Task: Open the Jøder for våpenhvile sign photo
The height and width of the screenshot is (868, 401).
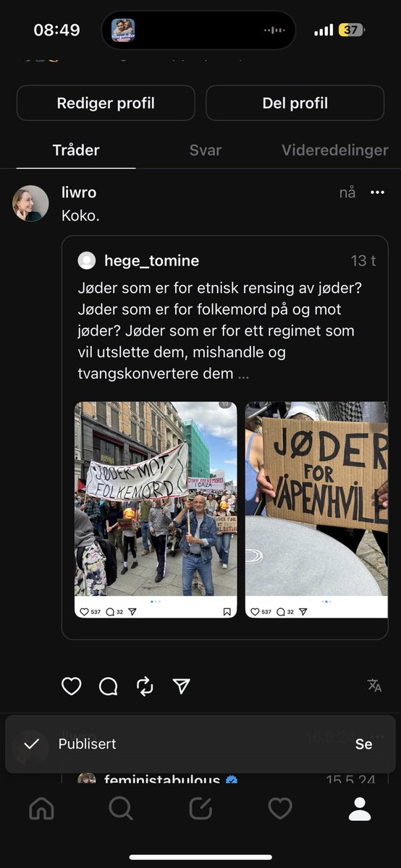Action: point(316,510)
